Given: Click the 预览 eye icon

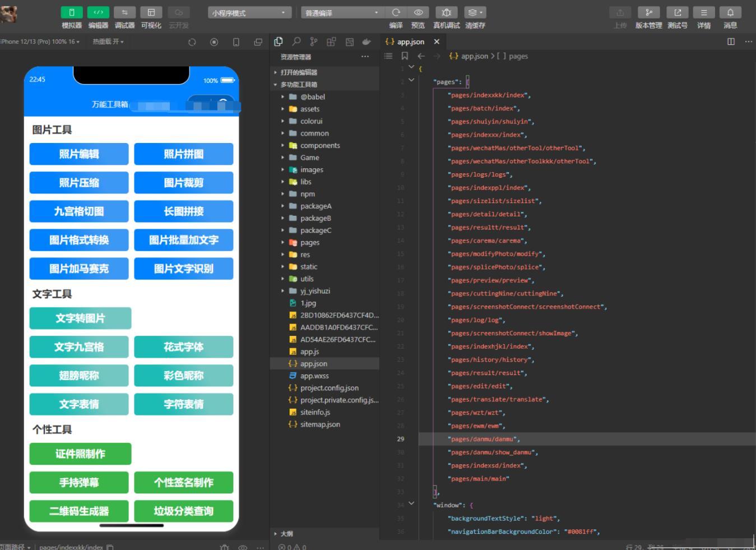Looking at the screenshot, I should tap(418, 13).
